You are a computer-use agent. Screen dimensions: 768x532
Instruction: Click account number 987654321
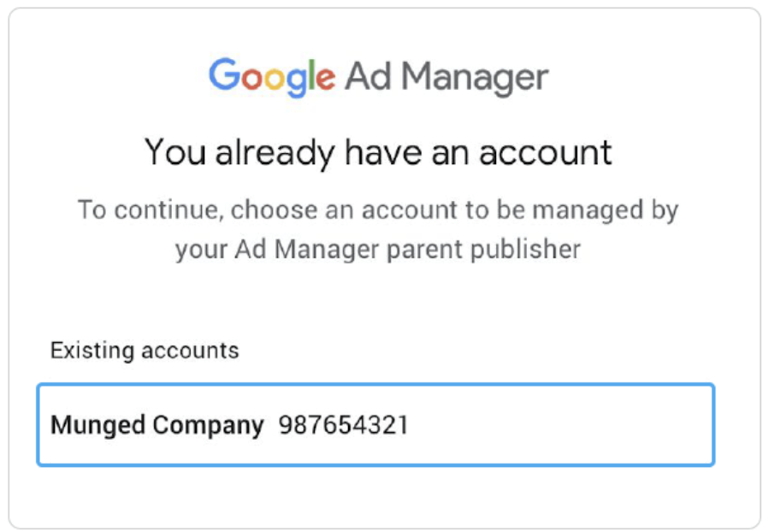pyautogui.click(x=343, y=425)
